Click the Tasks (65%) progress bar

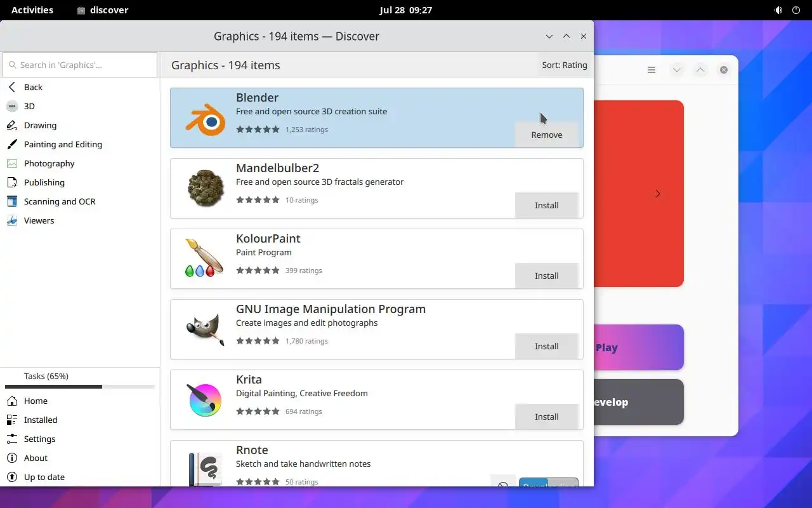[80, 387]
